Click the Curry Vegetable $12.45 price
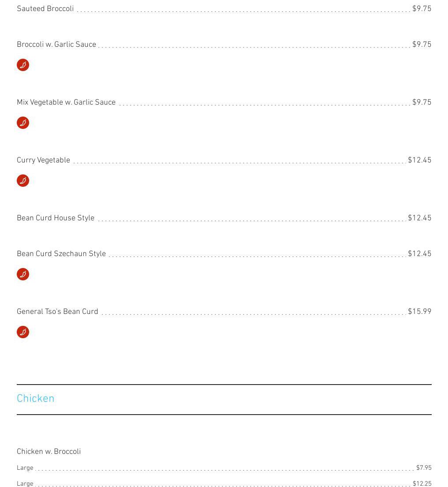The width and height of the screenshot is (448, 487). (419, 160)
